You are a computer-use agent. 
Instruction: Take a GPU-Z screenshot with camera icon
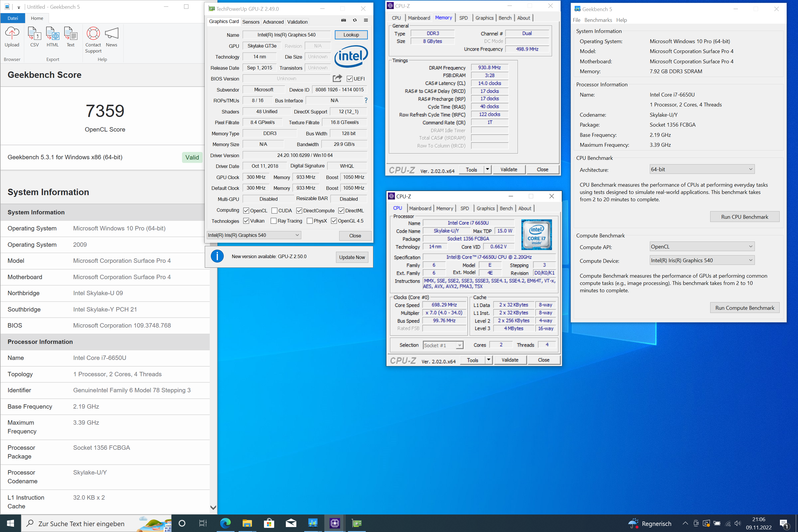pyautogui.click(x=343, y=20)
